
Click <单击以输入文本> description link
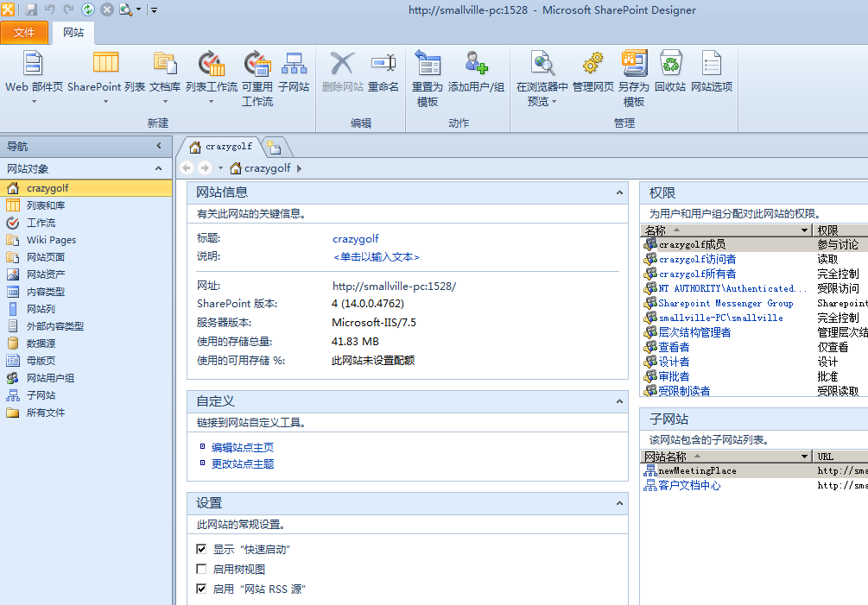pos(377,256)
